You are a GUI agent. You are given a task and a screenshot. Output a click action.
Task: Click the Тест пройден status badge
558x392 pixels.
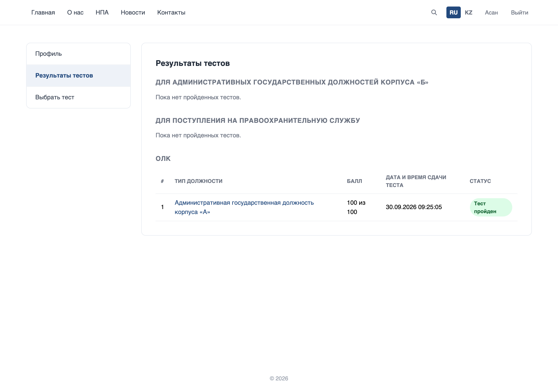point(491,207)
